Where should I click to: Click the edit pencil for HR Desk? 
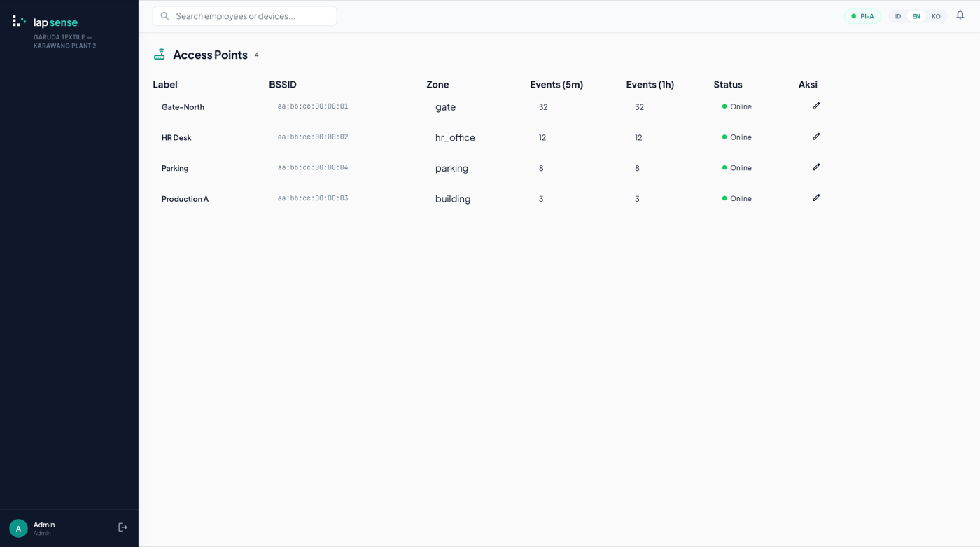[816, 137]
